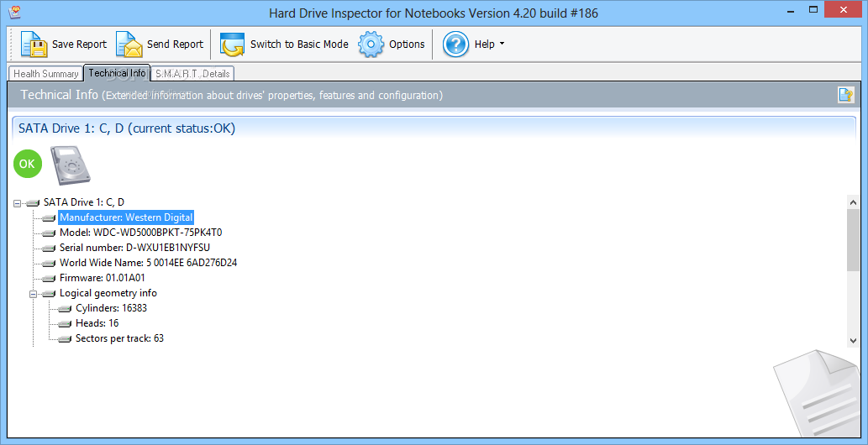Viewport: 868px width, 445px height.
Task: Open the Help dropdown arrow
Action: [x=502, y=44]
